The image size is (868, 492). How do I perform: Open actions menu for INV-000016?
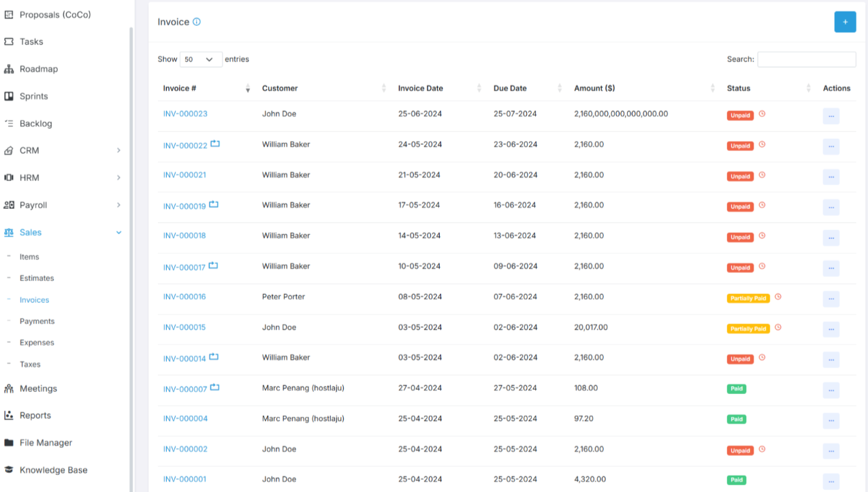click(831, 299)
